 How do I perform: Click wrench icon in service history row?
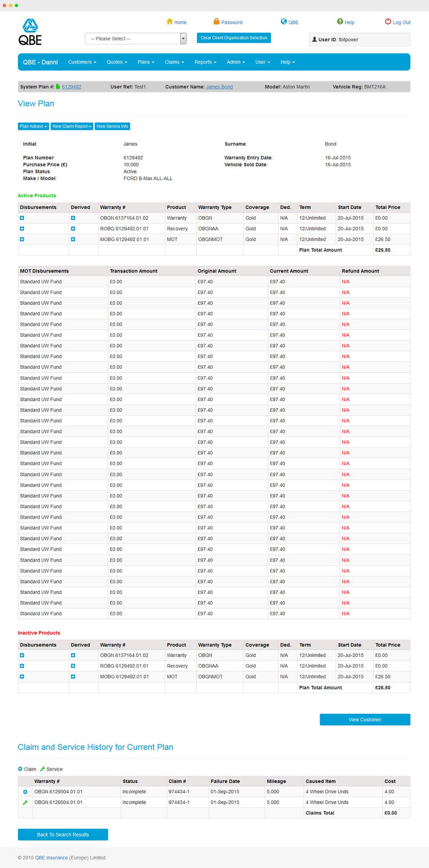(x=25, y=802)
